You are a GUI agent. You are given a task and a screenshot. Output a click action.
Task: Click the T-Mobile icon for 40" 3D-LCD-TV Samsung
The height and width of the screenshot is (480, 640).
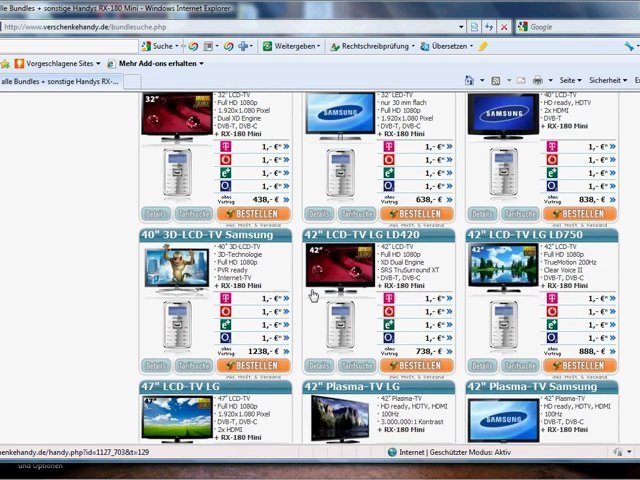click(226, 298)
